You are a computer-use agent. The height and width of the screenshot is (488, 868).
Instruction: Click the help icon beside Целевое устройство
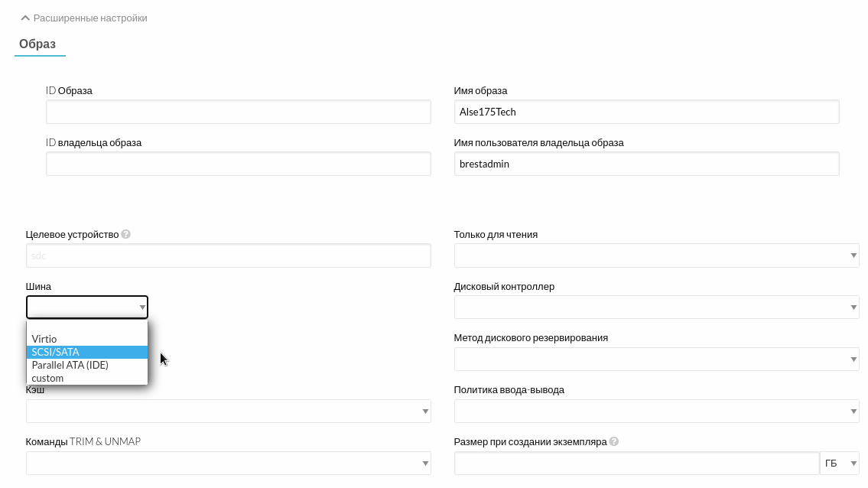point(126,235)
